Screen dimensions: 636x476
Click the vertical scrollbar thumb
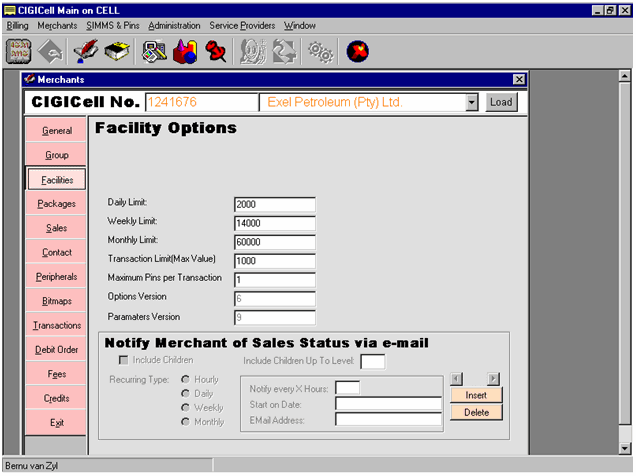coord(625,253)
